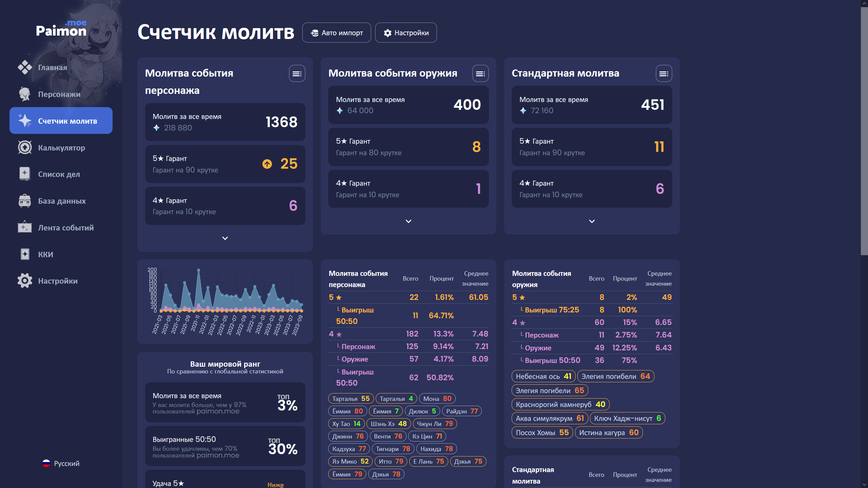
Task: Open list icon in character event banner
Action: [297, 74]
